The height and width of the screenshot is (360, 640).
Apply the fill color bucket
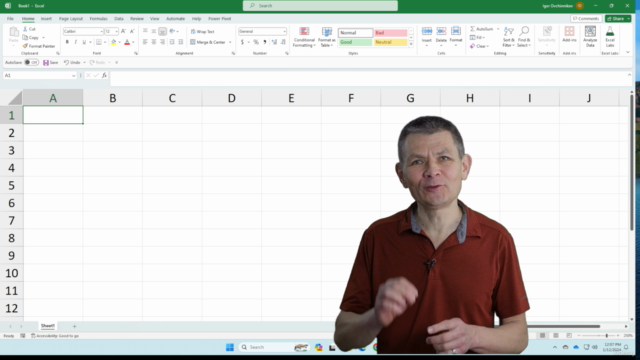point(113,42)
